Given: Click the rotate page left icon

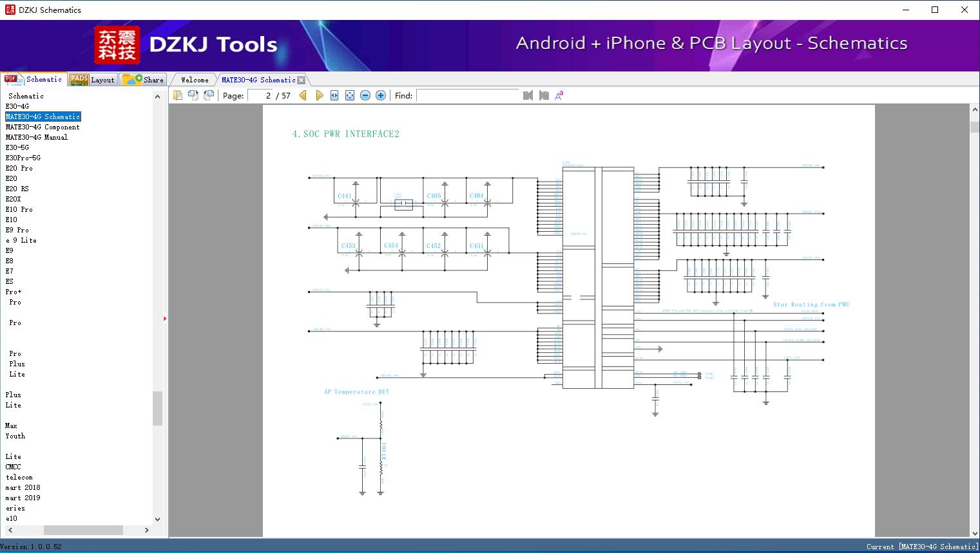Looking at the screenshot, I should point(193,95).
